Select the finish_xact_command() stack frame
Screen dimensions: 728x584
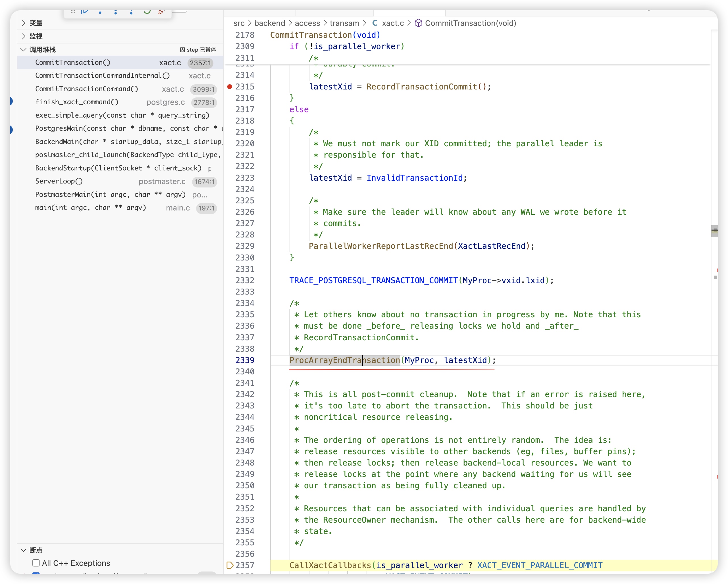click(x=77, y=102)
